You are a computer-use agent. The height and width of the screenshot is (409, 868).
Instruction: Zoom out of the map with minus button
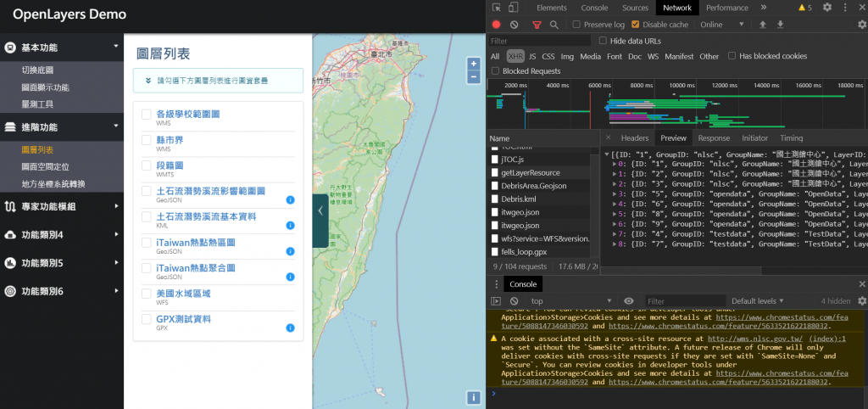[x=474, y=77]
